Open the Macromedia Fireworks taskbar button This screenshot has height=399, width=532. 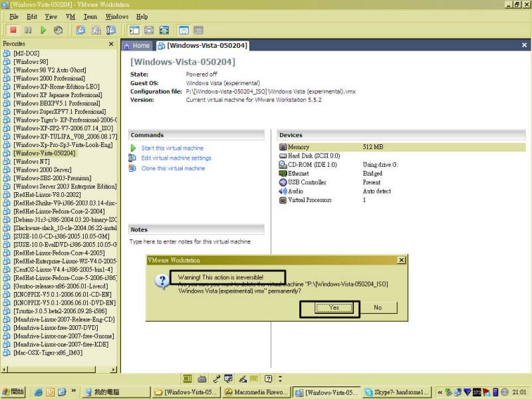click(x=256, y=392)
